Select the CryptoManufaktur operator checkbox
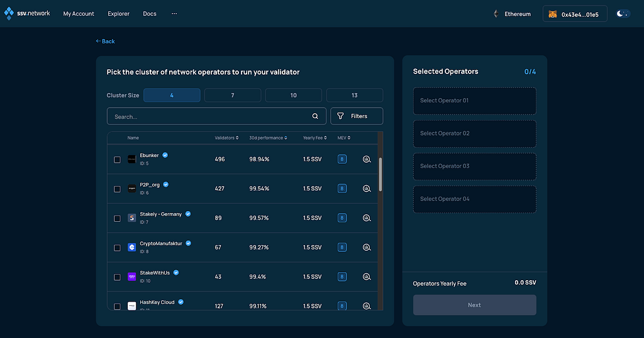Image resolution: width=644 pixels, height=338 pixels. click(117, 248)
